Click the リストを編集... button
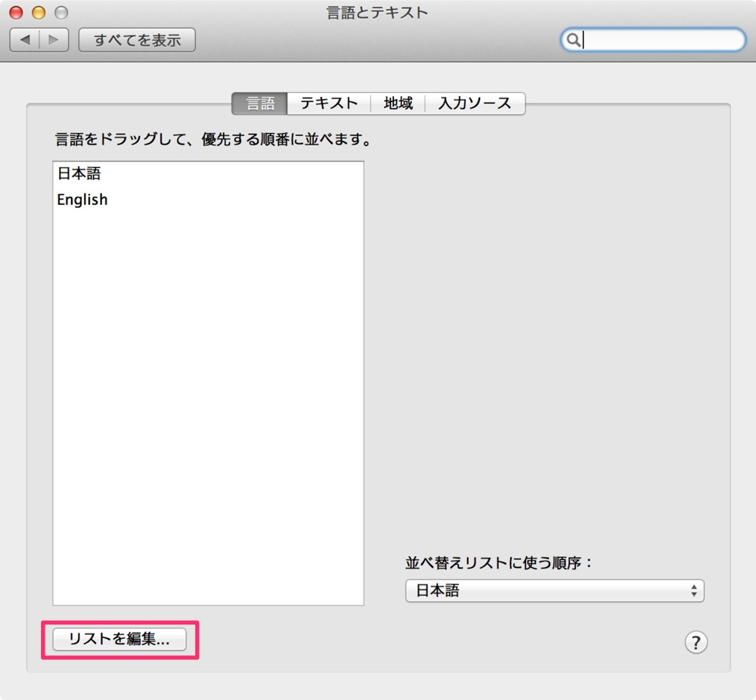 (x=119, y=639)
